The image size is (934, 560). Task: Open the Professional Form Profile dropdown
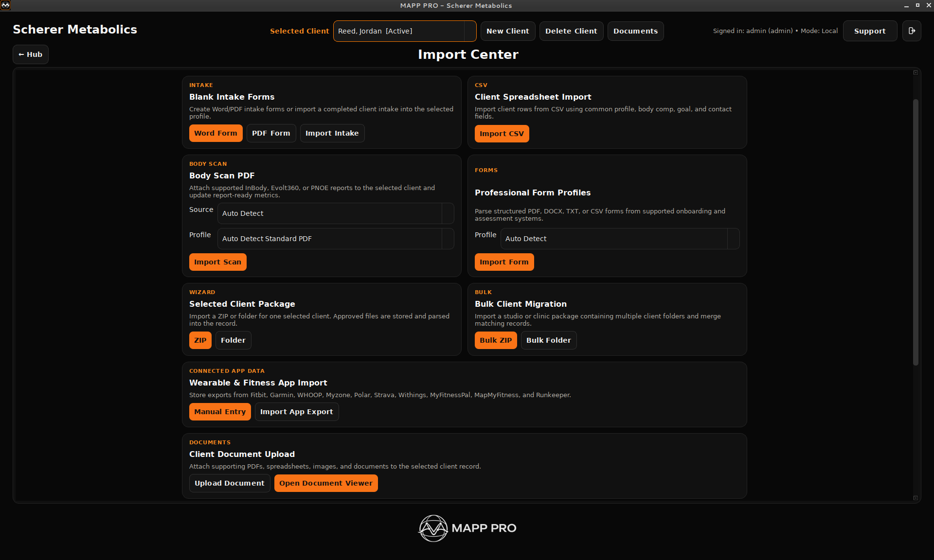(620, 239)
